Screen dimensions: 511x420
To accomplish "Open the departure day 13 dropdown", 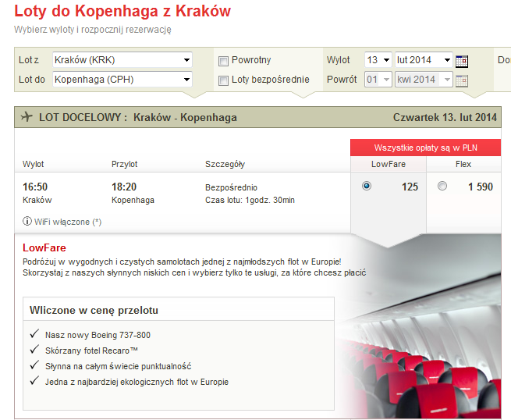I will point(378,60).
